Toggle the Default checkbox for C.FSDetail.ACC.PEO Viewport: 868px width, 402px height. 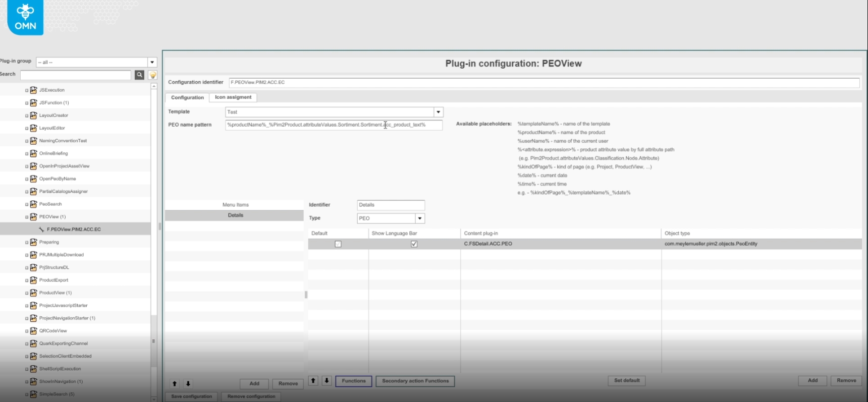[338, 244]
